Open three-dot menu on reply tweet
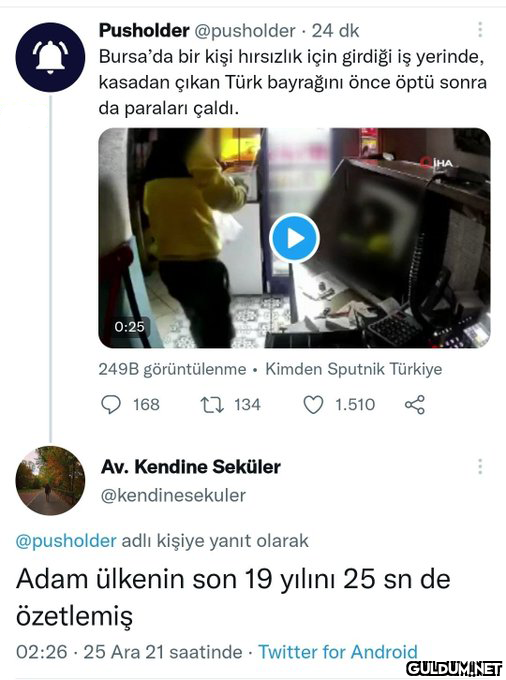Image resolution: width=506 pixels, height=680 pixels. 480,467
